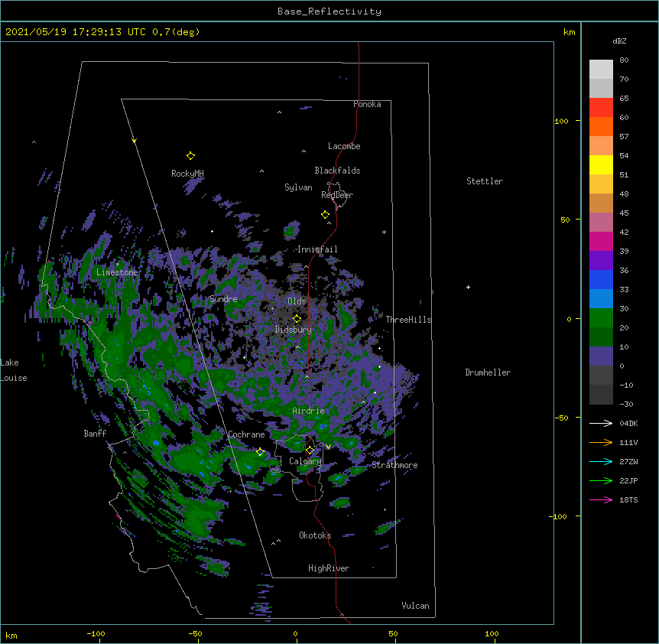Viewport: 659px width, 644px height.
Task: Click the Innisfail city label
Action: point(317,249)
